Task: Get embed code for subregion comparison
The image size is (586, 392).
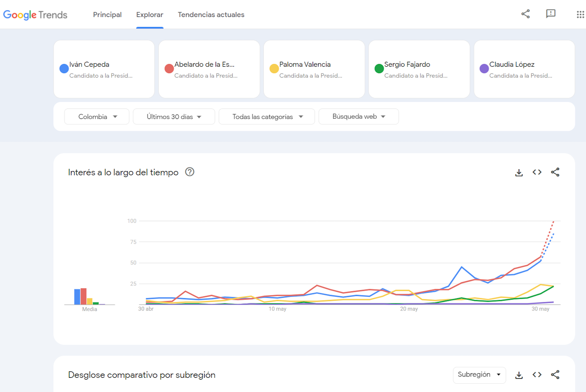Action: [537, 375]
